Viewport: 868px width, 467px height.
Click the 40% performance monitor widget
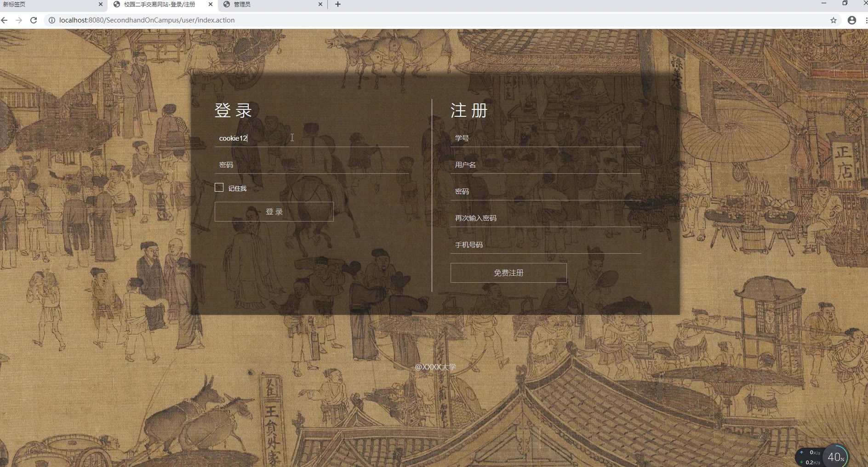835,456
